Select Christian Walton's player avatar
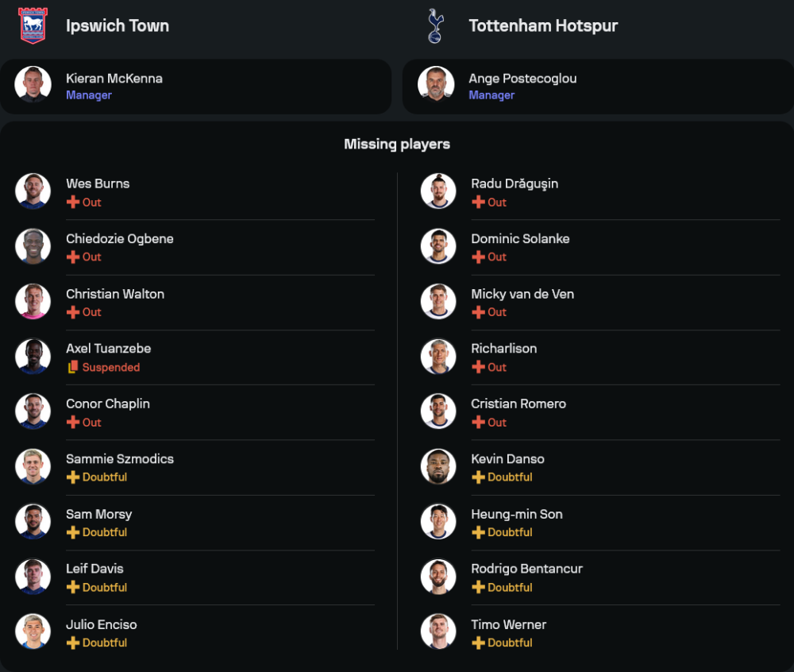The width and height of the screenshot is (794, 672). coord(33,302)
